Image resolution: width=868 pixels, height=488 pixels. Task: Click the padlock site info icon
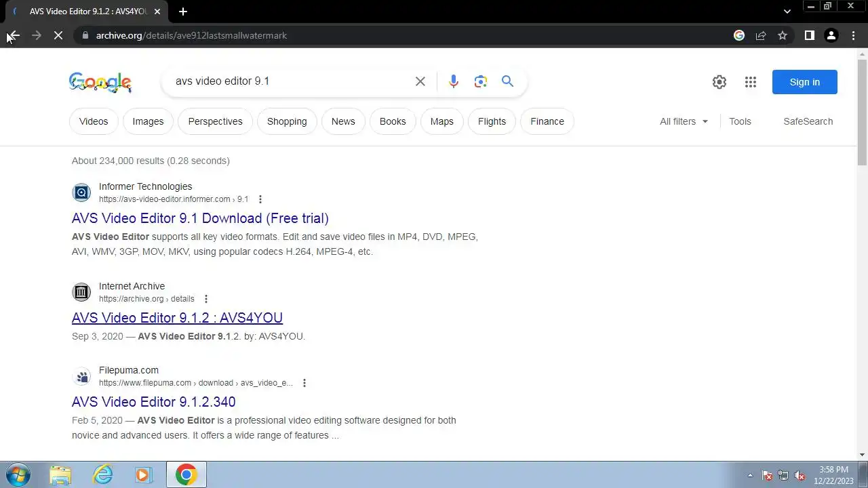click(x=85, y=35)
